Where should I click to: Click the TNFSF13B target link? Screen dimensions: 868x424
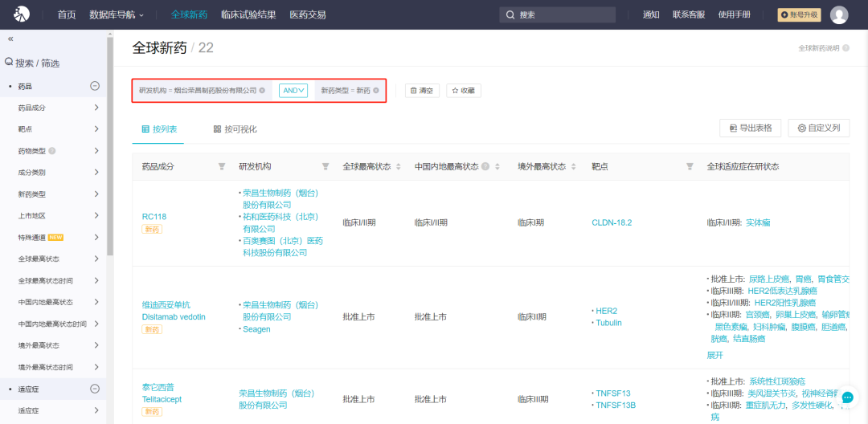(616, 406)
